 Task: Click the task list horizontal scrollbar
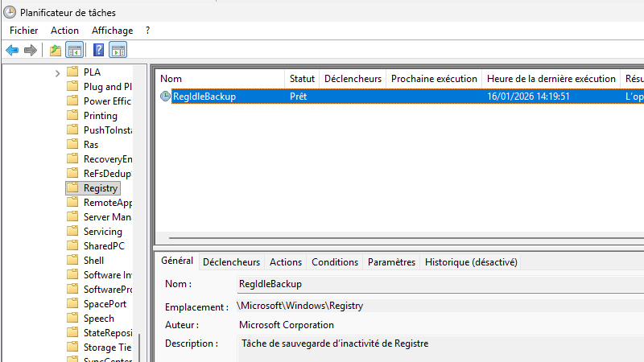click(407, 237)
